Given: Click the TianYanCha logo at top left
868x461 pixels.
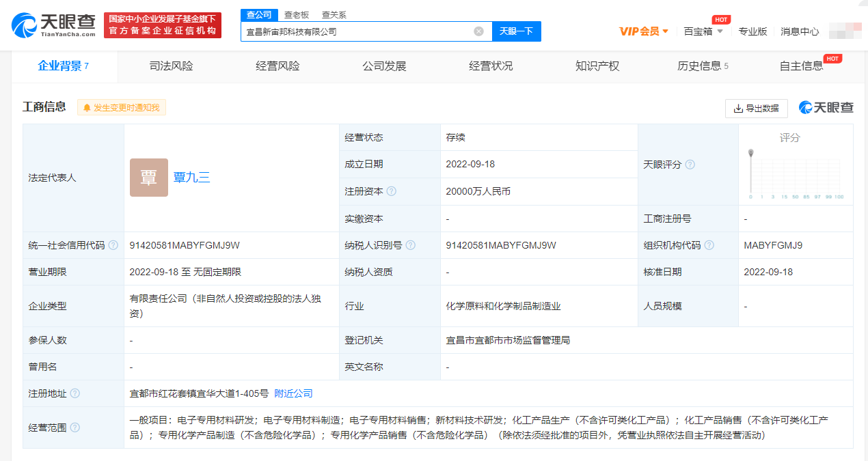Looking at the screenshot, I should tap(53, 25).
